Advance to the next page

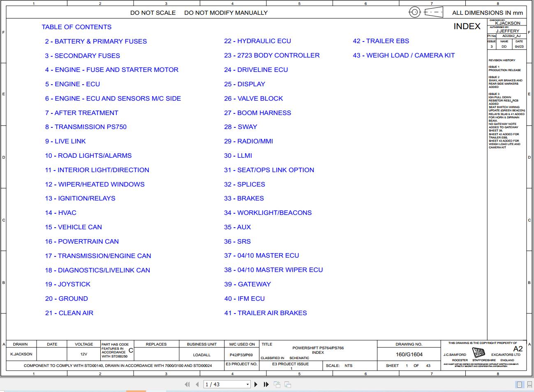256,384
